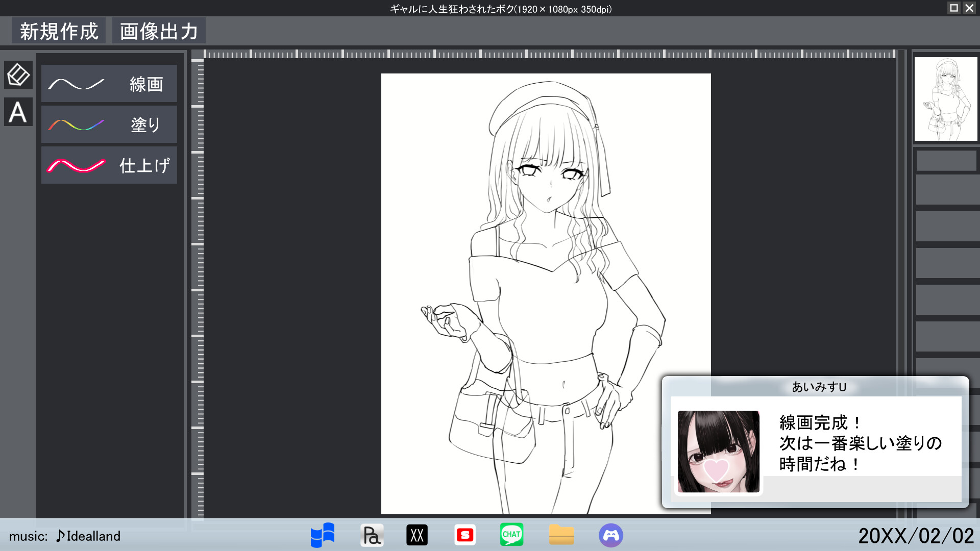Click the 新規作成 new file button
Image resolution: width=980 pixels, height=551 pixels.
click(x=58, y=31)
